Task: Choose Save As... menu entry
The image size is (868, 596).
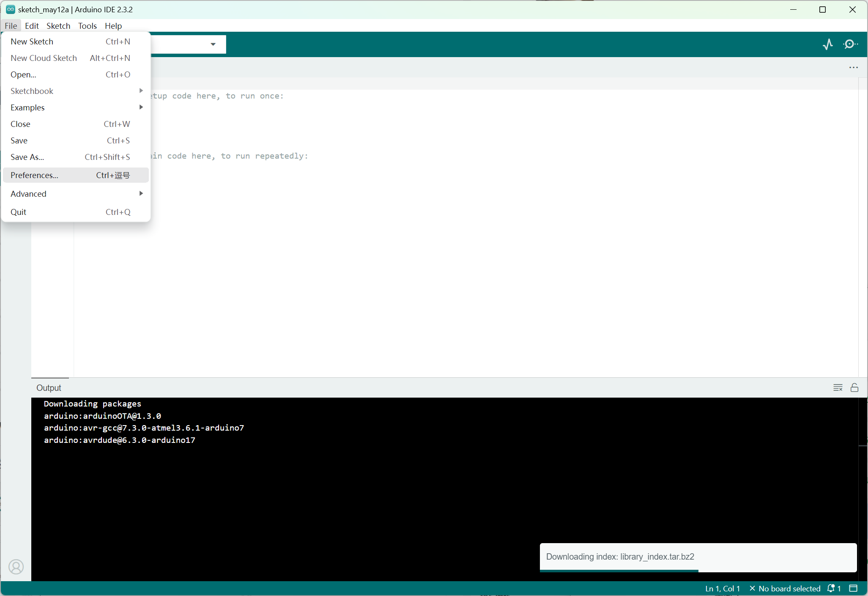Action: pos(76,157)
